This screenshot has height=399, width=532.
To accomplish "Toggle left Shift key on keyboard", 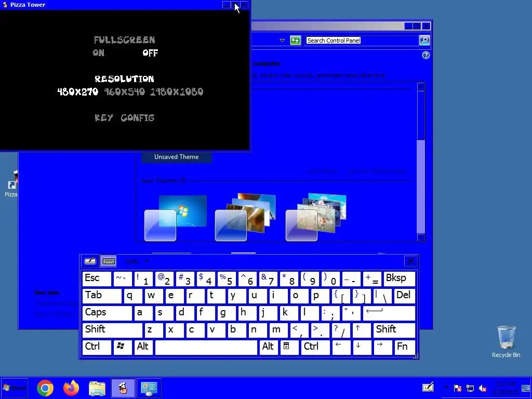I will pos(112,330).
